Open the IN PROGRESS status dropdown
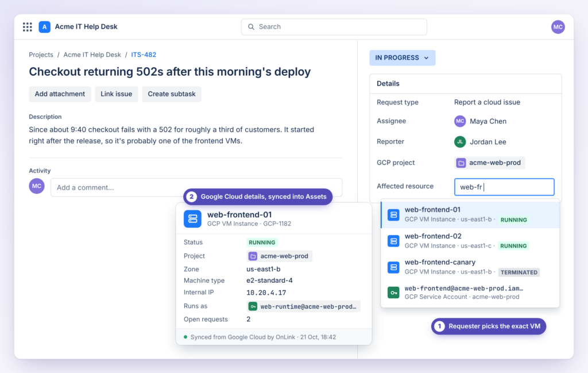Image resolution: width=588 pixels, height=373 pixels. click(402, 58)
